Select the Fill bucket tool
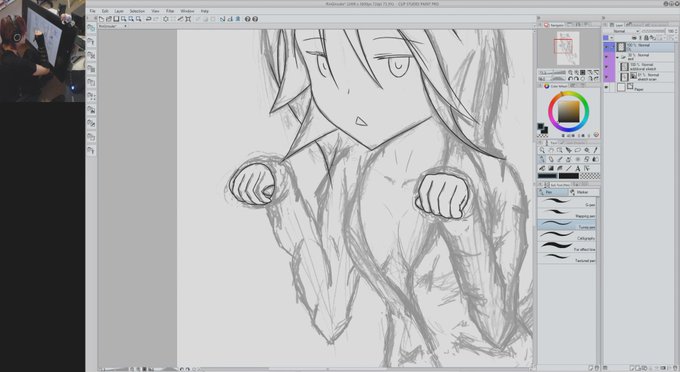The height and width of the screenshot is (372, 680). 542,168
